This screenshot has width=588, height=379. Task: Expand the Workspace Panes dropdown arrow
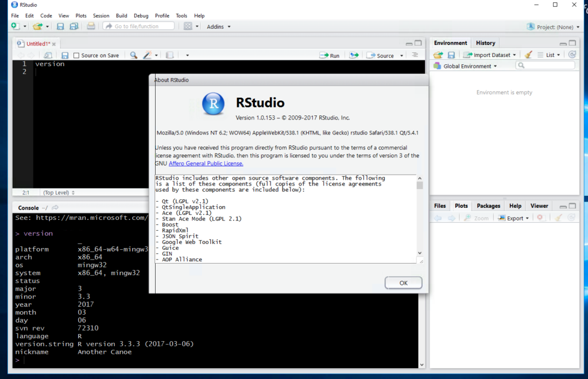197,26
